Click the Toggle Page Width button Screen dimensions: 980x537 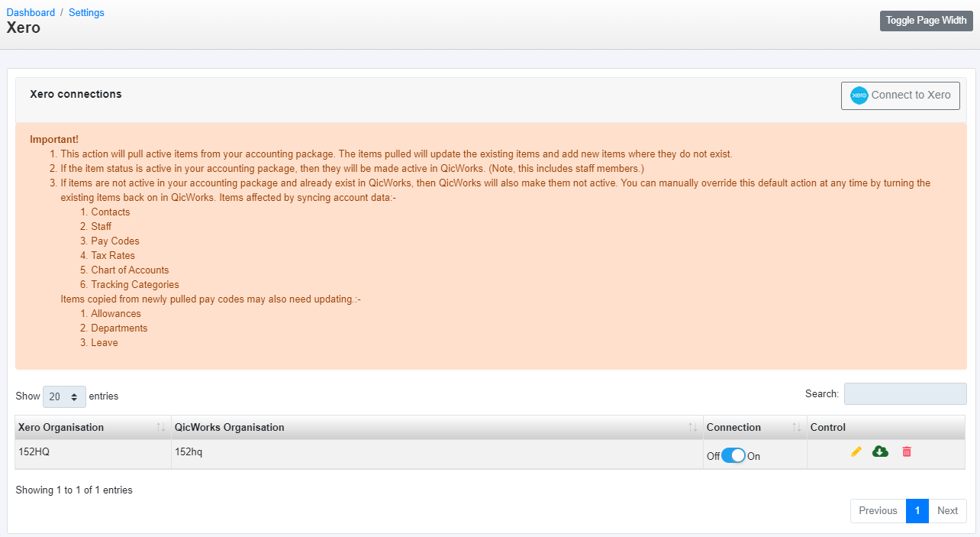coord(926,21)
